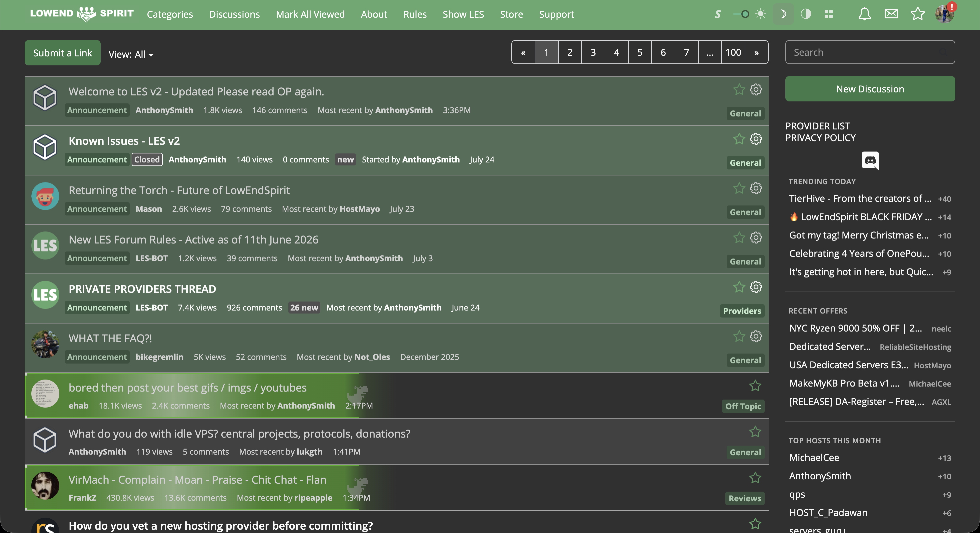Open the inbox envelope icon
980x533 pixels.
(891, 14)
